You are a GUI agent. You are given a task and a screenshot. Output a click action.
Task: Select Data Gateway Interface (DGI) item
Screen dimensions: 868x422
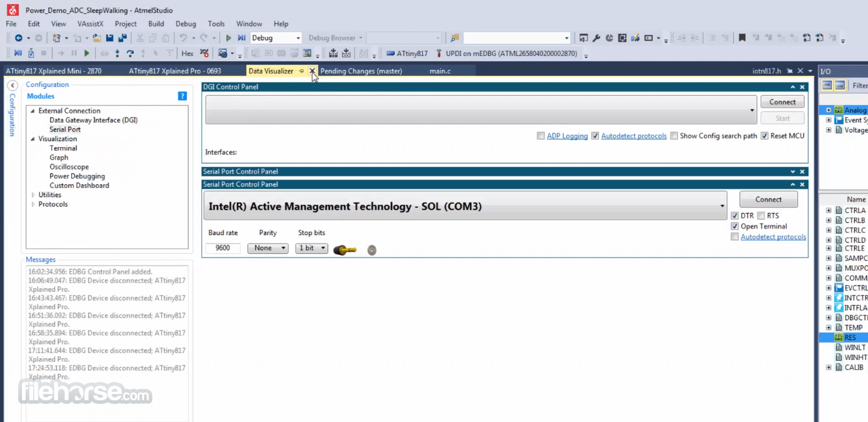click(93, 120)
